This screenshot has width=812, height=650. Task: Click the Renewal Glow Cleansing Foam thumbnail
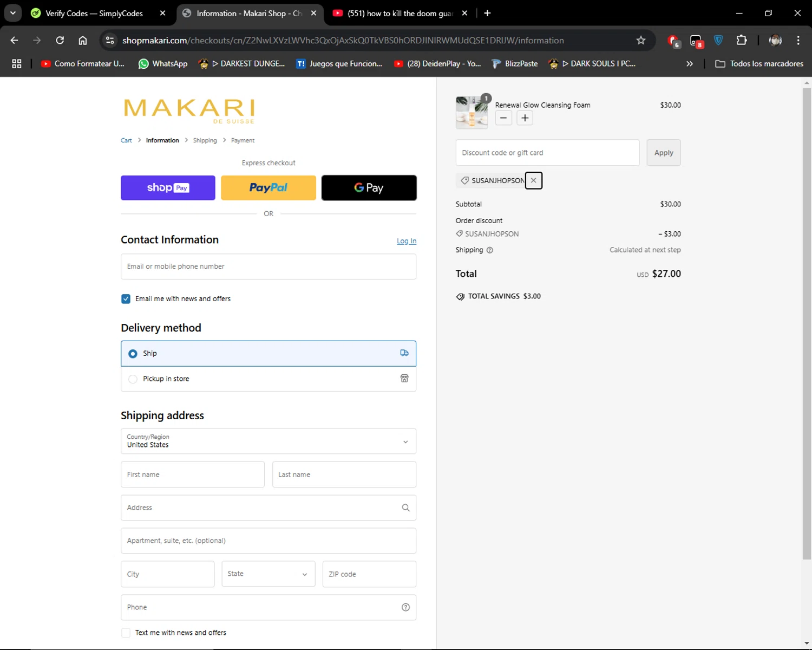[x=472, y=112]
